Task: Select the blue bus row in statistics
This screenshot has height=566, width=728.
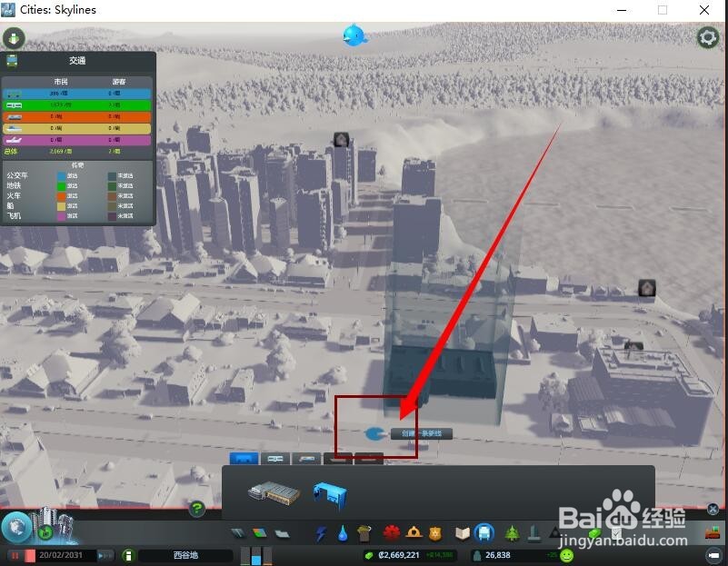Action: (77, 94)
